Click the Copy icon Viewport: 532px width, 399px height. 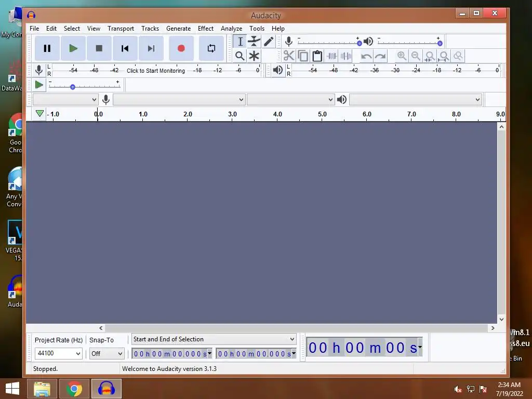pos(303,56)
